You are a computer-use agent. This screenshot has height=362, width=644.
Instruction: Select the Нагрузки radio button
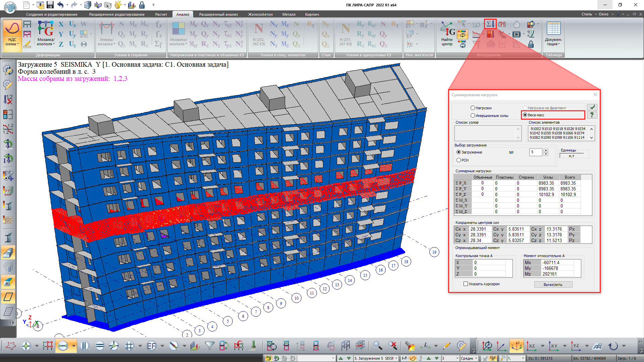(473, 108)
